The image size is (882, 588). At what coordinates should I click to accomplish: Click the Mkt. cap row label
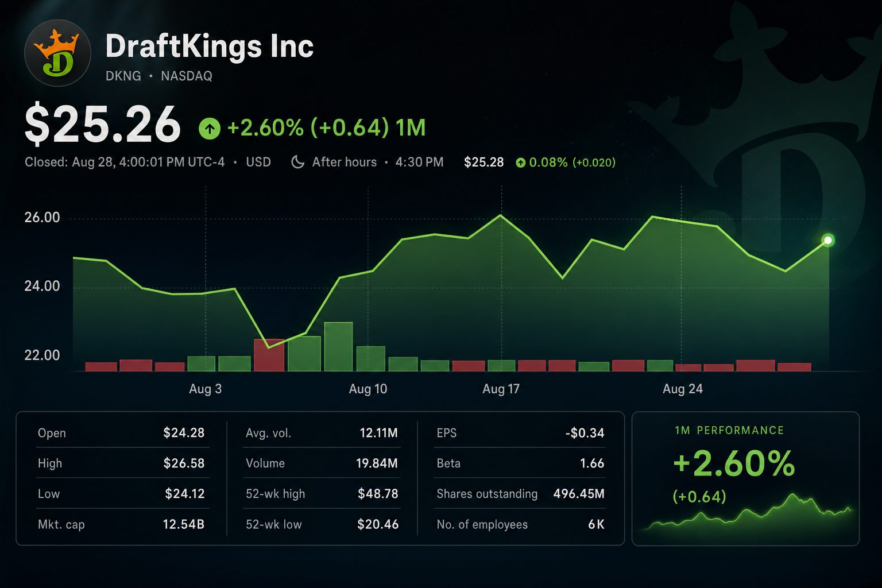61,524
